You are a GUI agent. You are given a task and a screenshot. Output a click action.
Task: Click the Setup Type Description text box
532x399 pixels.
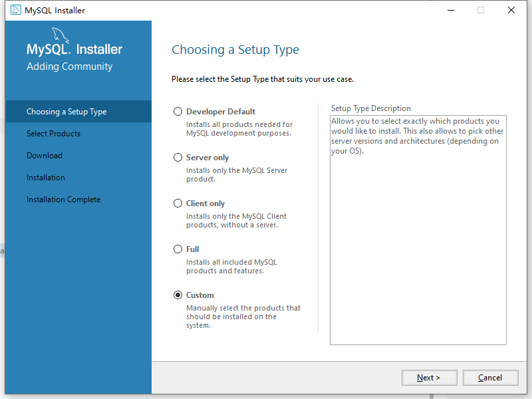point(418,230)
